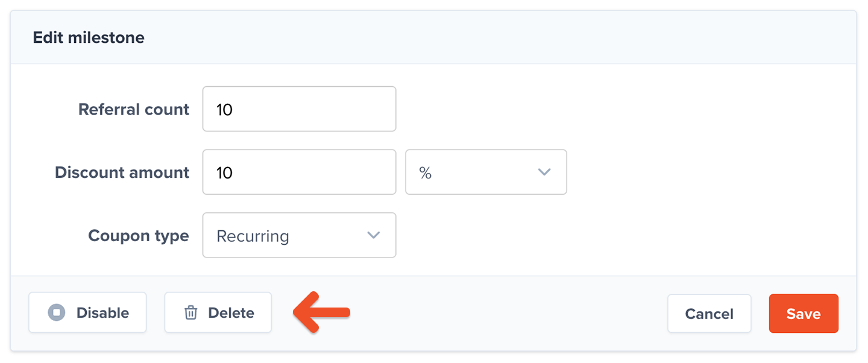Open the Coupon type dropdown
The image size is (868, 363).
click(x=299, y=235)
